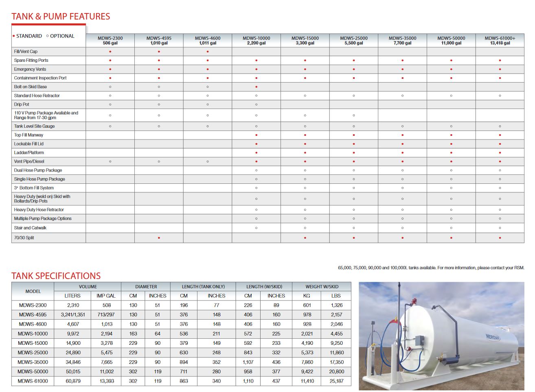Click Stair and Catwalk circle for MDWS-50000

(x=451, y=228)
